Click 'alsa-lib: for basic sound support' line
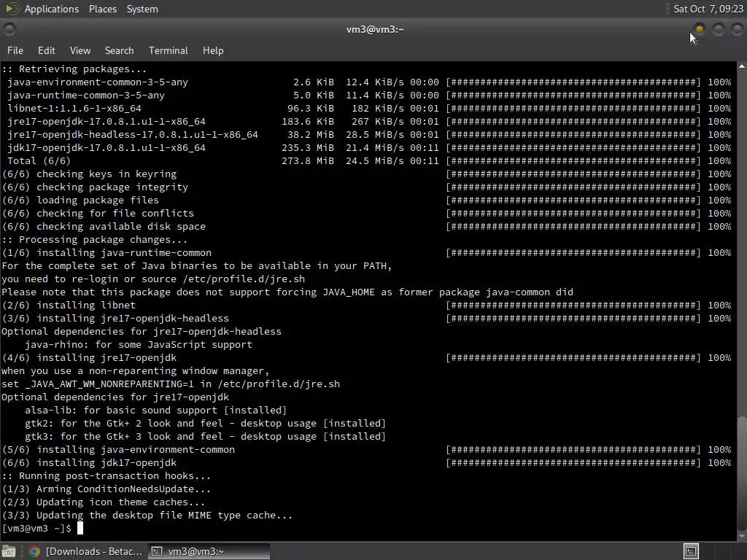Viewport: 747px width, 560px height. point(156,410)
